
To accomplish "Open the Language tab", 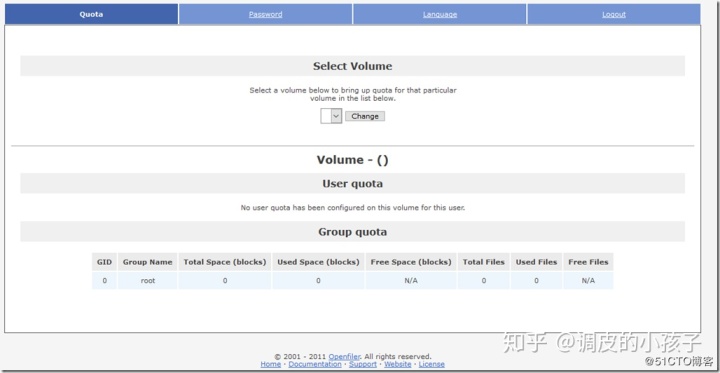I will 440,14.
